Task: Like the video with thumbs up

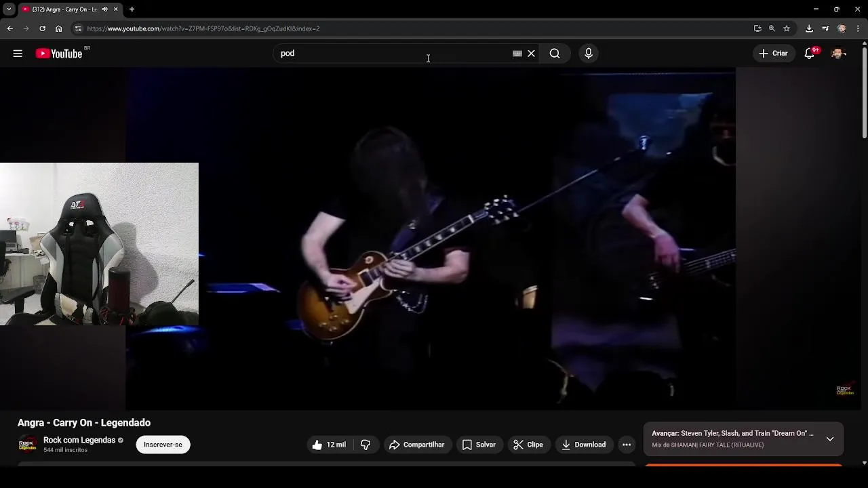Action: [x=330, y=445]
